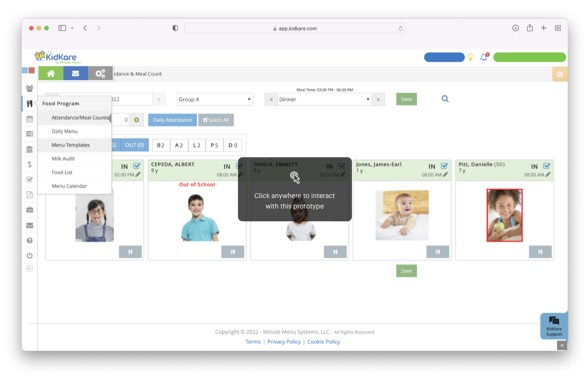The height and width of the screenshot is (379, 588).
Task: Click the Save button beside Dinner
Action: click(x=407, y=99)
